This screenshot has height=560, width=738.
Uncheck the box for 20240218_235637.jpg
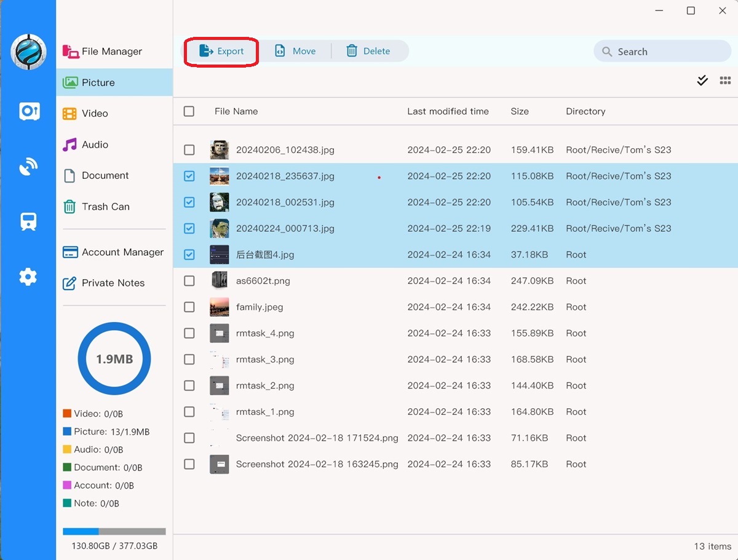[189, 176]
